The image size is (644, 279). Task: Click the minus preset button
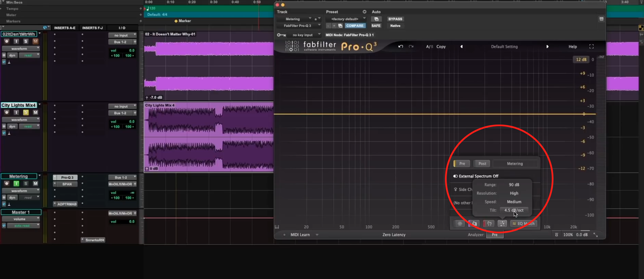click(328, 25)
